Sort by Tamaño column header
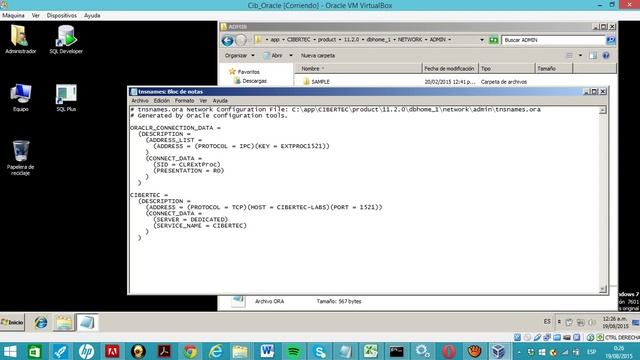 pos(554,69)
